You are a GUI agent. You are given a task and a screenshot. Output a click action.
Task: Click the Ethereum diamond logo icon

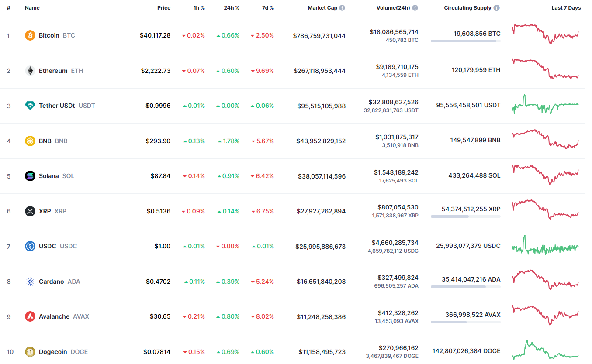pos(30,71)
